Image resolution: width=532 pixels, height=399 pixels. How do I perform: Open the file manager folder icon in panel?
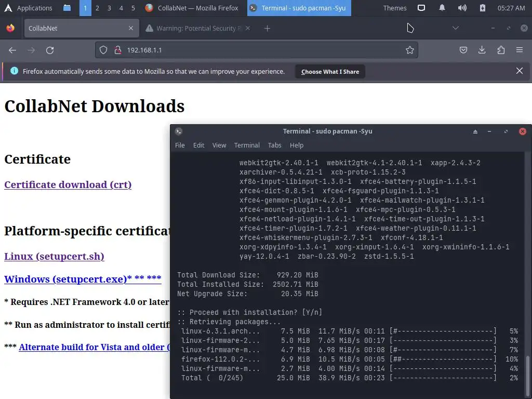click(67, 8)
